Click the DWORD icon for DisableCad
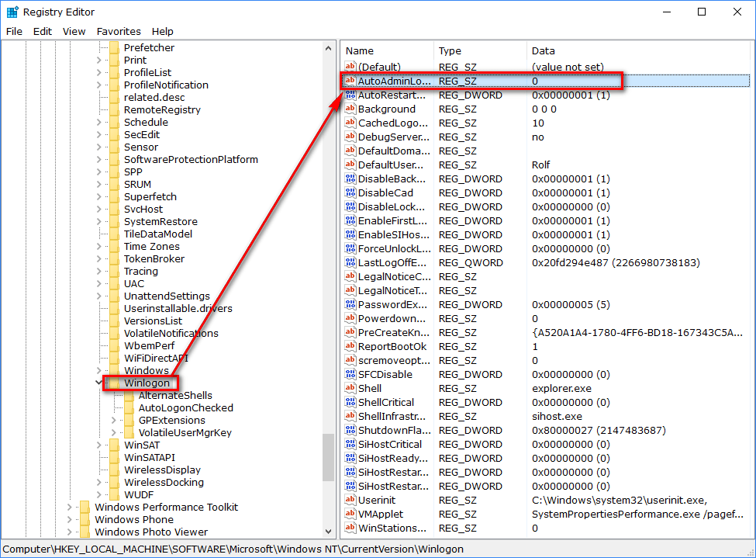The width and height of the screenshot is (756, 558). tap(350, 192)
